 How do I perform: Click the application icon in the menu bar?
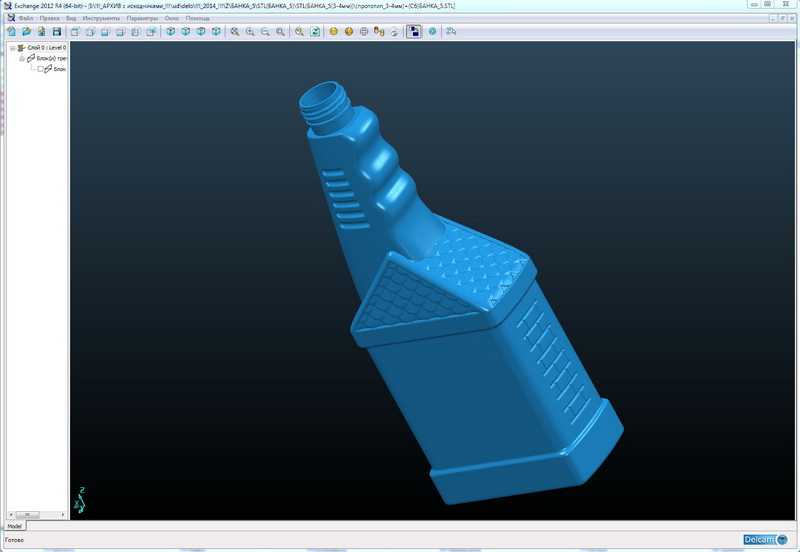tap(10, 18)
